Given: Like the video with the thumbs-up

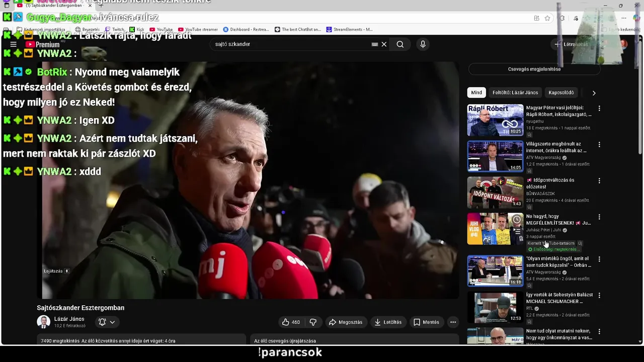Looking at the screenshot, I should point(291,322).
